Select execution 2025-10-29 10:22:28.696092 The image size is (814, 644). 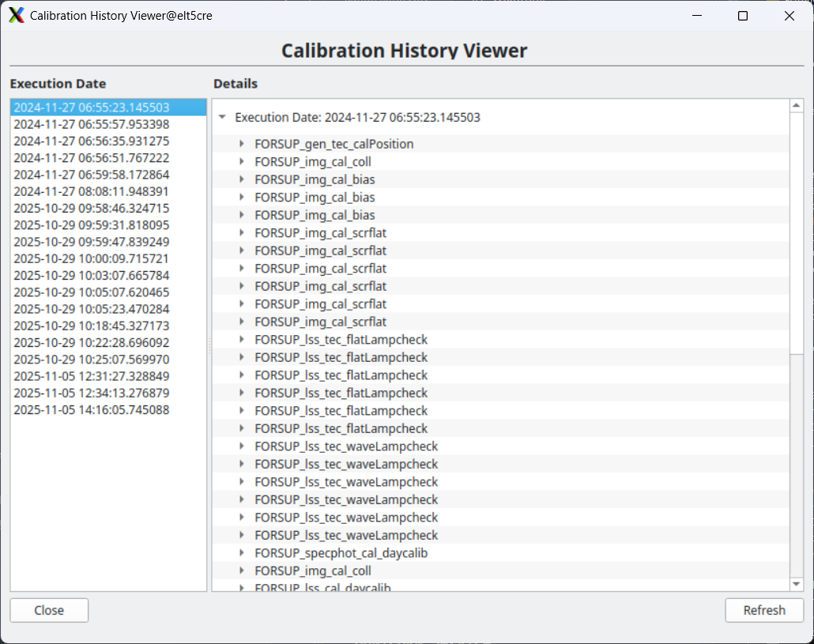coord(108,342)
